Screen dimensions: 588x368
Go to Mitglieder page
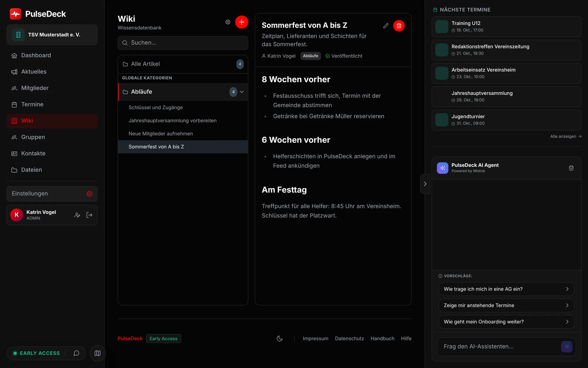pos(52,88)
